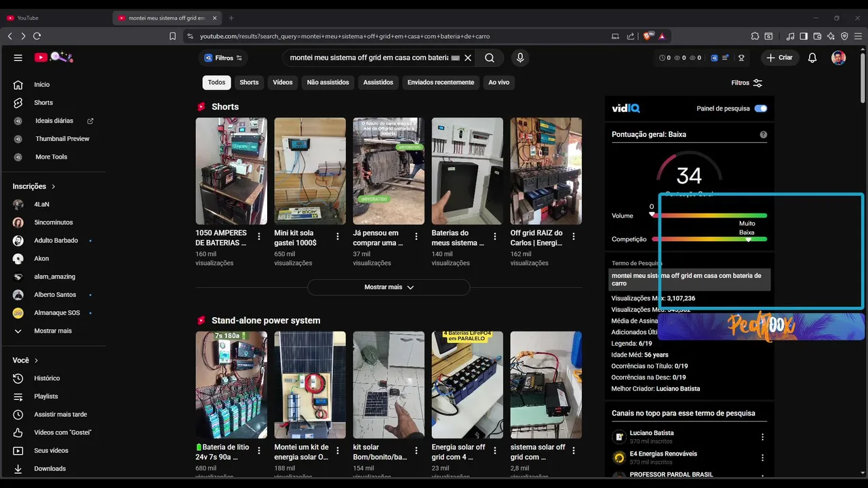Select the Vídeos filter chip
868x488 pixels.
click(x=283, y=83)
